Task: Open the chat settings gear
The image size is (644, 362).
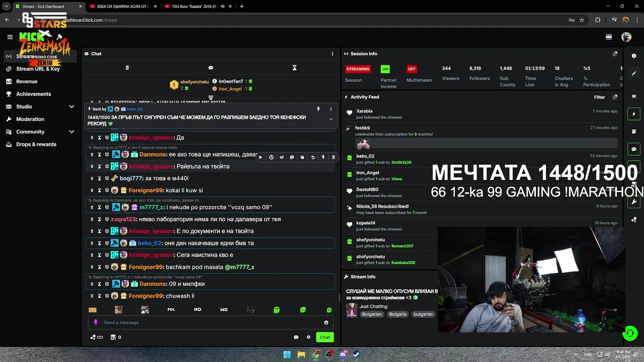Action: tap(308, 337)
